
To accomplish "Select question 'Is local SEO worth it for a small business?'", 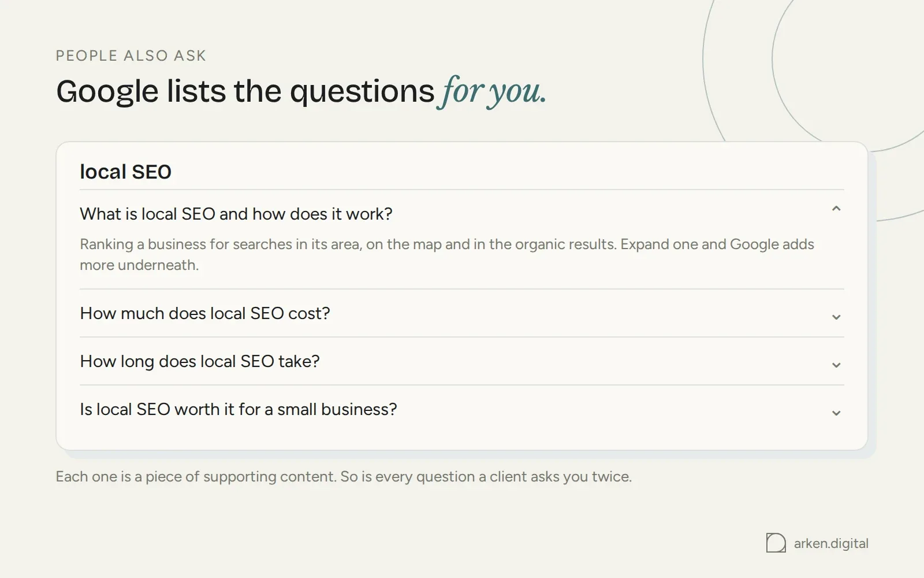I will pos(239,409).
